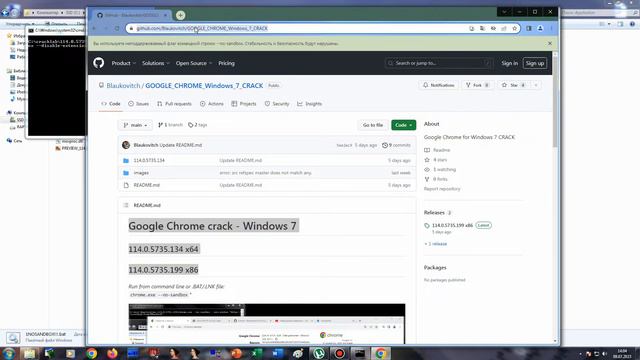640x360 pixels.
Task: Open release 114.0.5735.199 x86
Action: pyautogui.click(x=452, y=225)
